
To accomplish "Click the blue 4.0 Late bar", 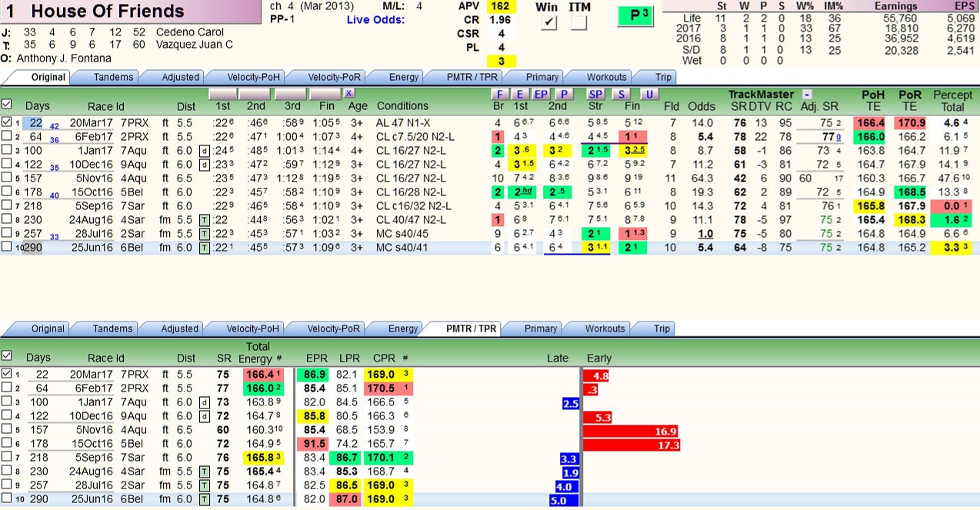I will (x=568, y=487).
